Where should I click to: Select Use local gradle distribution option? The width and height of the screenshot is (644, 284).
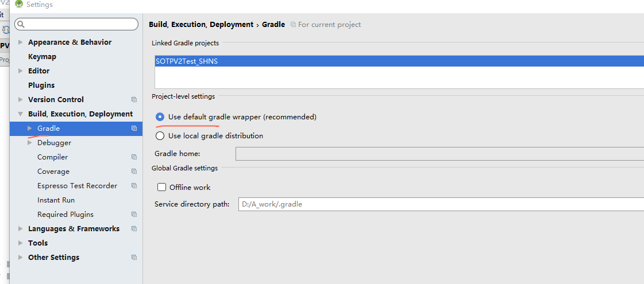[x=160, y=136]
